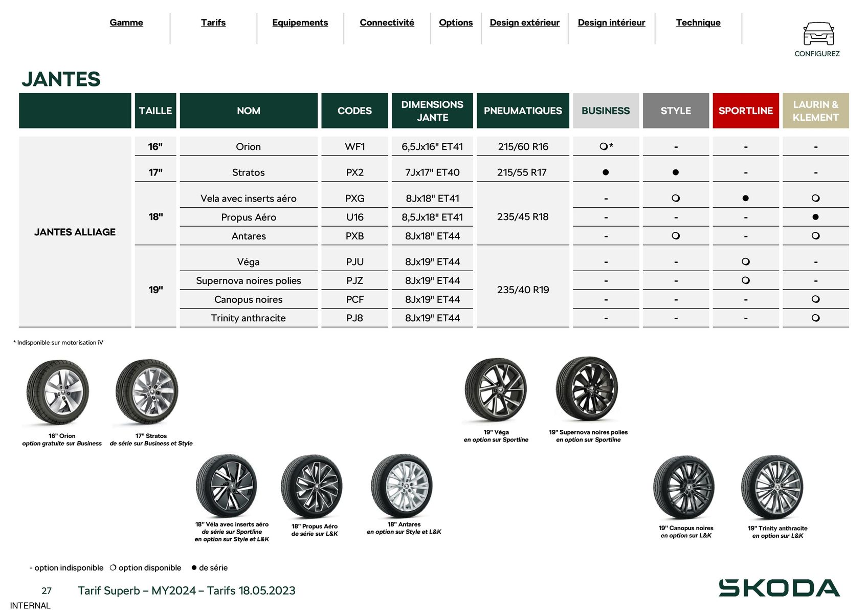Click the PNEUMATIQUES column header
The width and height of the screenshot is (868, 614).
pos(523,111)
